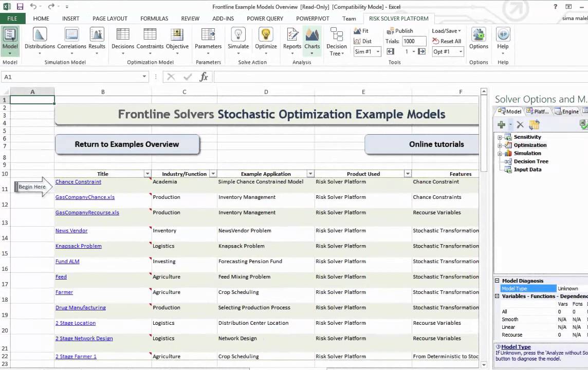
Task: Click the Fit tool
Action: pyautogui.click(x=361, y=31)
